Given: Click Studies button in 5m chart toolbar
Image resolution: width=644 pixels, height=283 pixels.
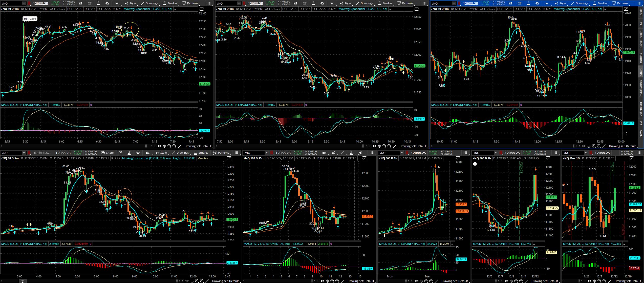Looking at the screenshot, I should pyautogui.click(x=201, y=153).
